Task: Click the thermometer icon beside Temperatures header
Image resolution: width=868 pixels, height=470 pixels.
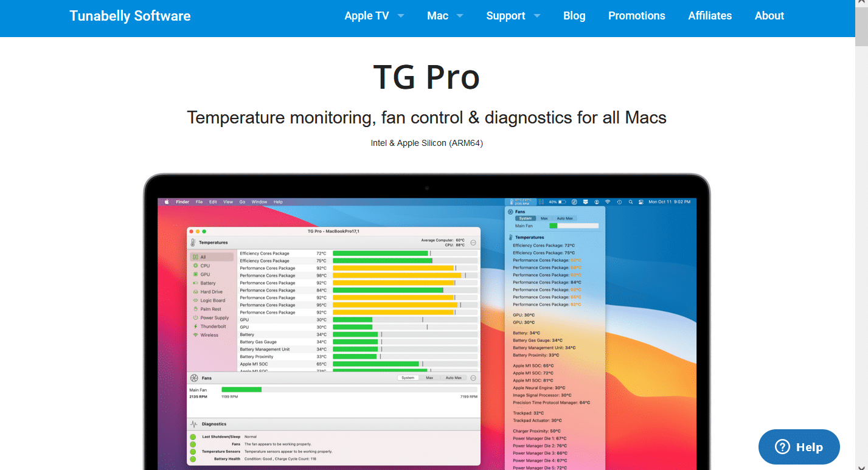Action: (x=193, y=242)
